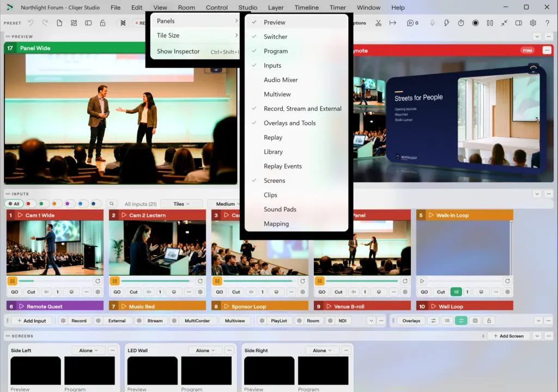The width and height of the screenshot is (558, 392).
Task: Click the camera snapshot icon near Overlays
Action: pos(475,321)
